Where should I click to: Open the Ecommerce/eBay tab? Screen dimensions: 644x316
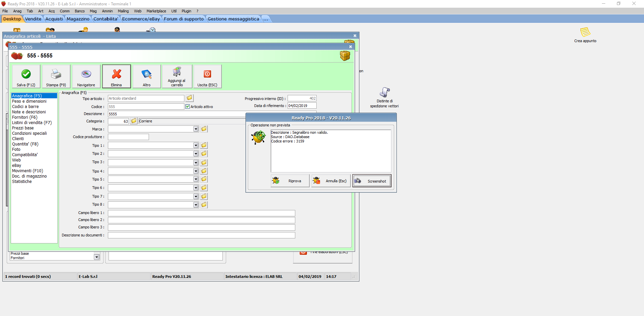click(141, 19)
